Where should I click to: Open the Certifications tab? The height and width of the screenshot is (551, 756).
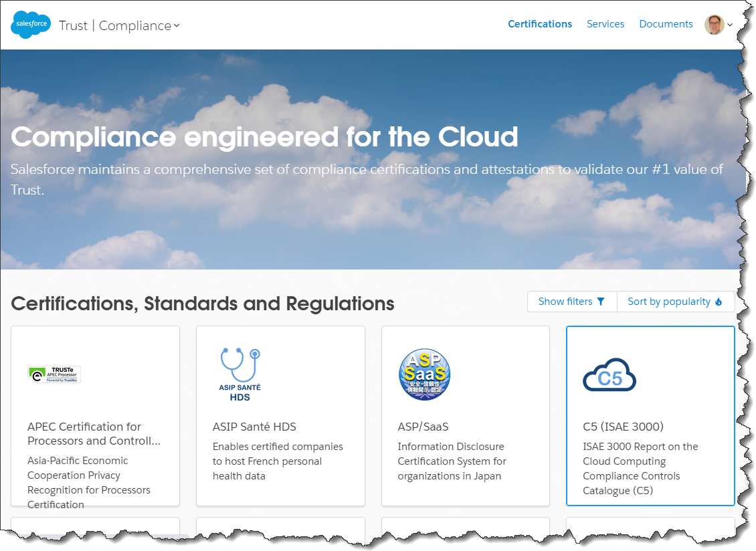pyautogui.click(x=539, y=24)
